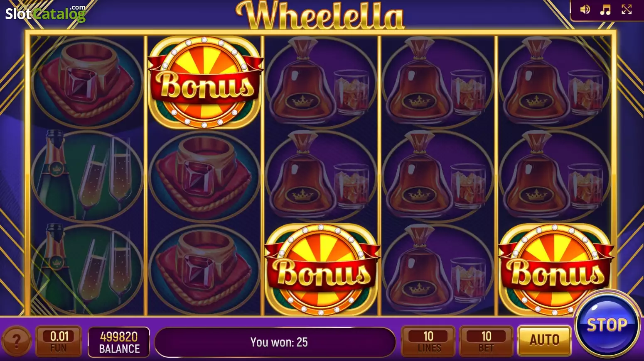Click the 499820 BALANCE display

tap(119, 342)
